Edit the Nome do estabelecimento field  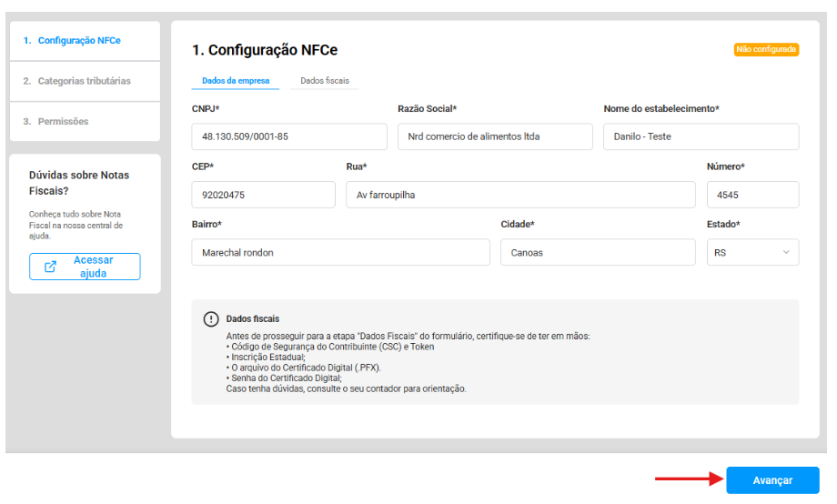(701, 136)
